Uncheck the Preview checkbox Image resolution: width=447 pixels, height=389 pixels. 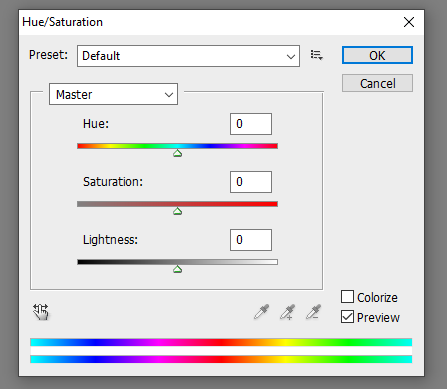coord(347,317)
